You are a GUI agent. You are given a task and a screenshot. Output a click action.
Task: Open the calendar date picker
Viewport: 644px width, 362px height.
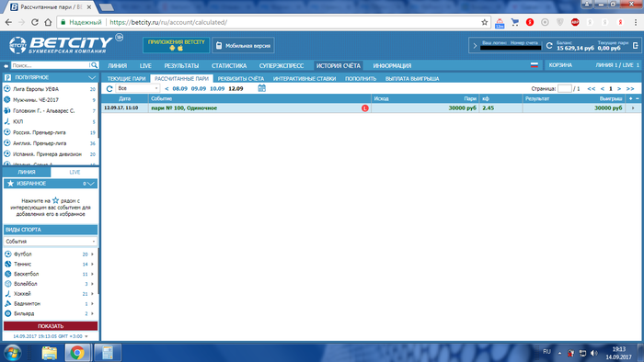click(261, 88)
